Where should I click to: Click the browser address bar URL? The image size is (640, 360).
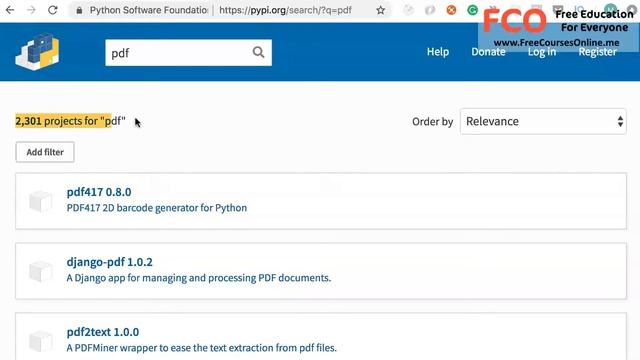(x=285, y=10)
